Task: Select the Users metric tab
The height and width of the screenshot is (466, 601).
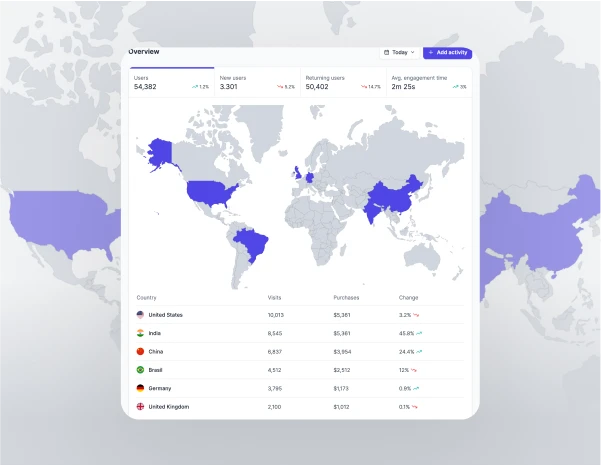Action: (171, 82)
